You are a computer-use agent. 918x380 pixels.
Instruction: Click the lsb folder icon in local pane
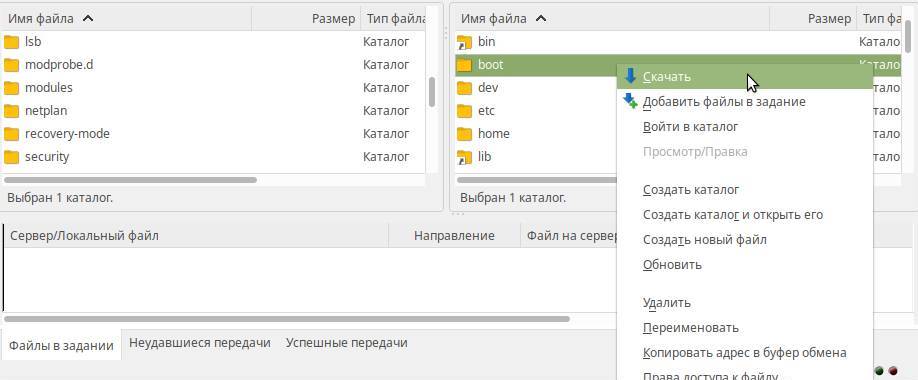[x=11, y=42]
